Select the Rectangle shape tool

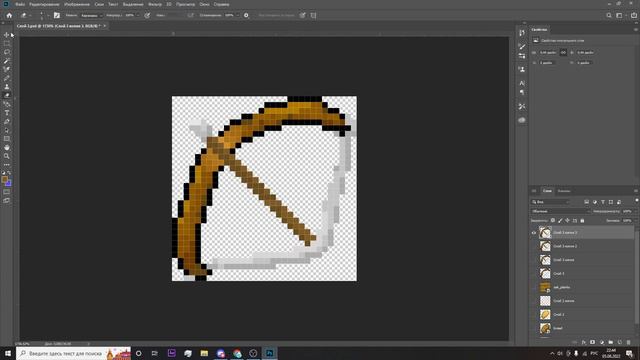click(7, 139)
